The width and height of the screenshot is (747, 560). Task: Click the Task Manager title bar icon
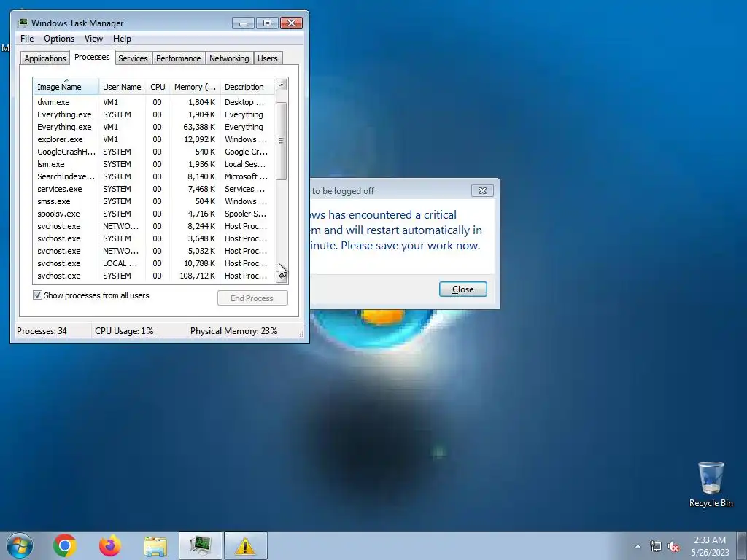pos(23,23)
